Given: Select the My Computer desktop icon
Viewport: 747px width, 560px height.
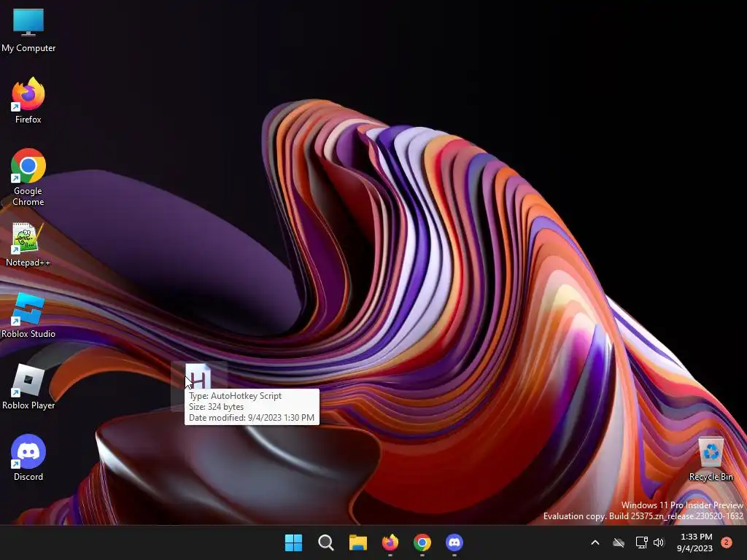Looking at the screenshot, I should point(28,29).
